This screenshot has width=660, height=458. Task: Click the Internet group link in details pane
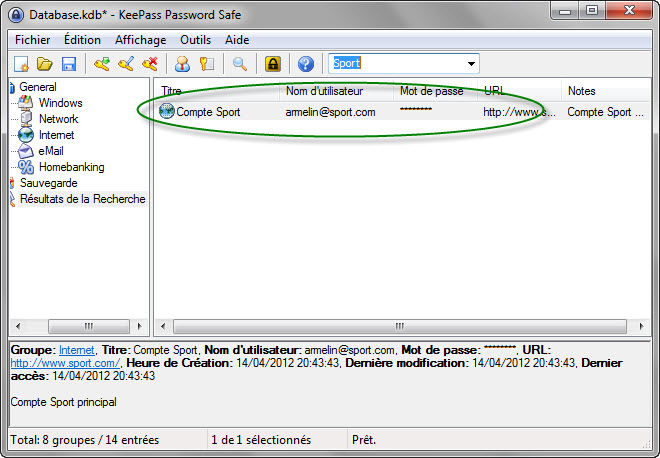pos(76,350)
